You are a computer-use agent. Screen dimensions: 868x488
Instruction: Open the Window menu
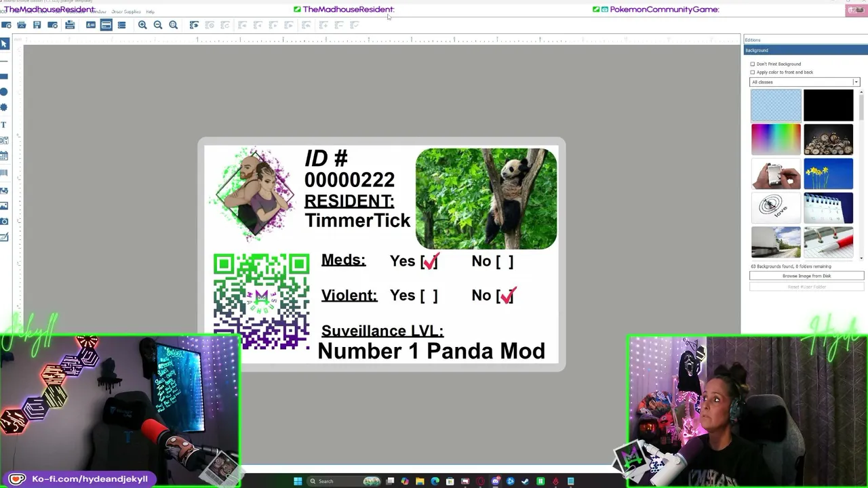(100, 12)
